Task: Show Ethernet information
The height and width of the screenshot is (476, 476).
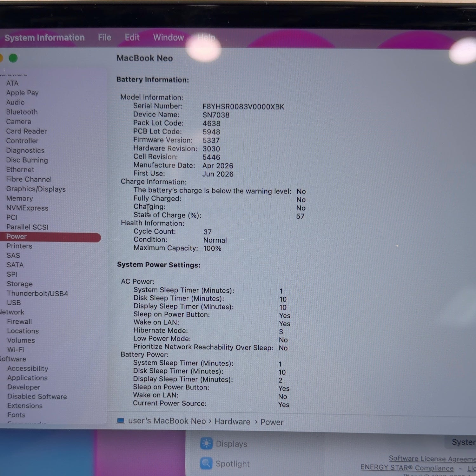Action: [x=20, y=170]
